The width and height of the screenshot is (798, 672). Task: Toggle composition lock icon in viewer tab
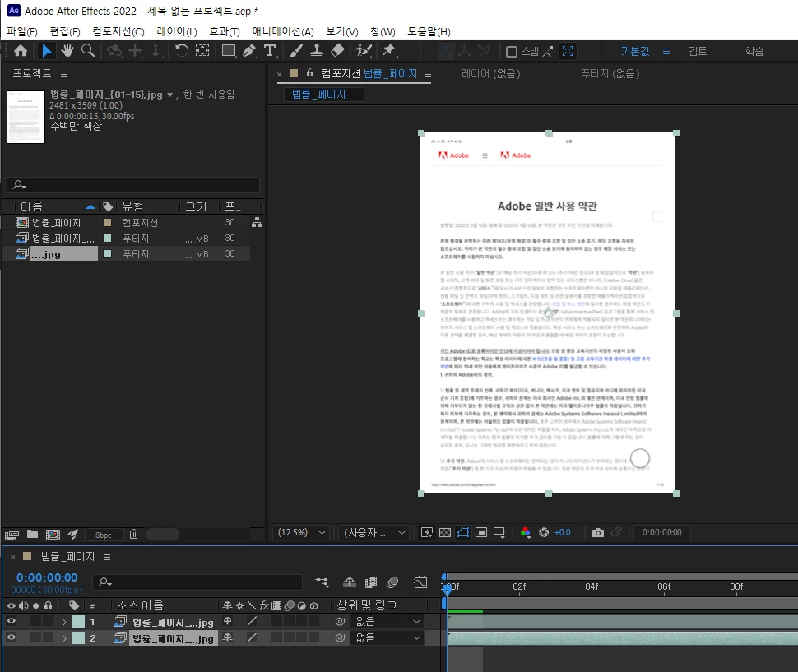tap(310, 73)
